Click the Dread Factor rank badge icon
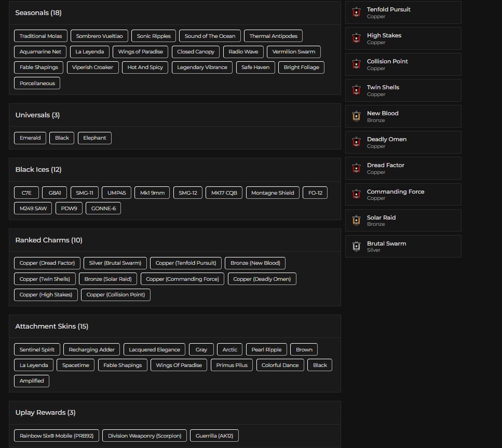 [356, 168]
